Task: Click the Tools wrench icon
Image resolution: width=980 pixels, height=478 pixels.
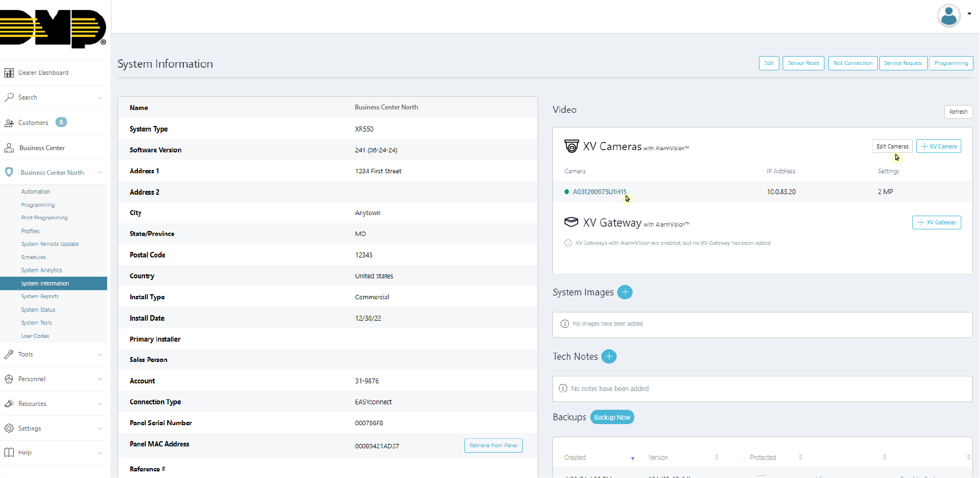Action: pyautogui.click(x=9, y=354)
